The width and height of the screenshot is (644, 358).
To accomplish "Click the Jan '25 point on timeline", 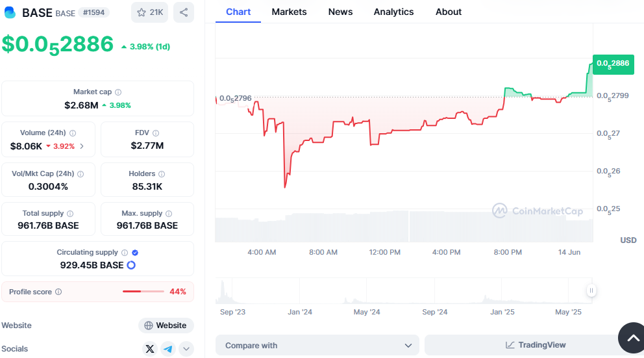I will click(502, 312).
